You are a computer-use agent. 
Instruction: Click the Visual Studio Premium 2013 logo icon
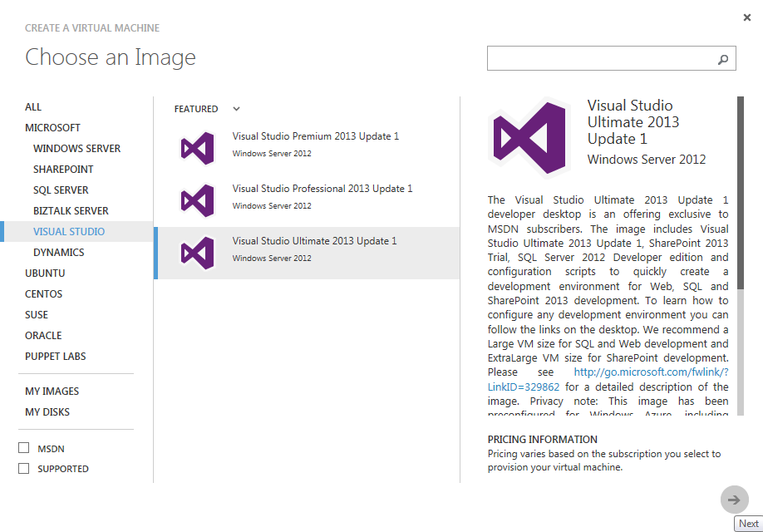coord(198,148)
